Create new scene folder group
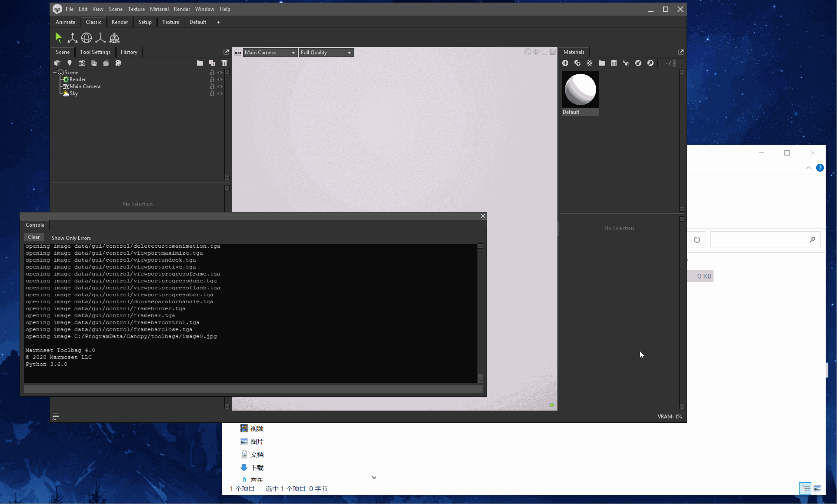837x504 pixels. pos(200,63)
